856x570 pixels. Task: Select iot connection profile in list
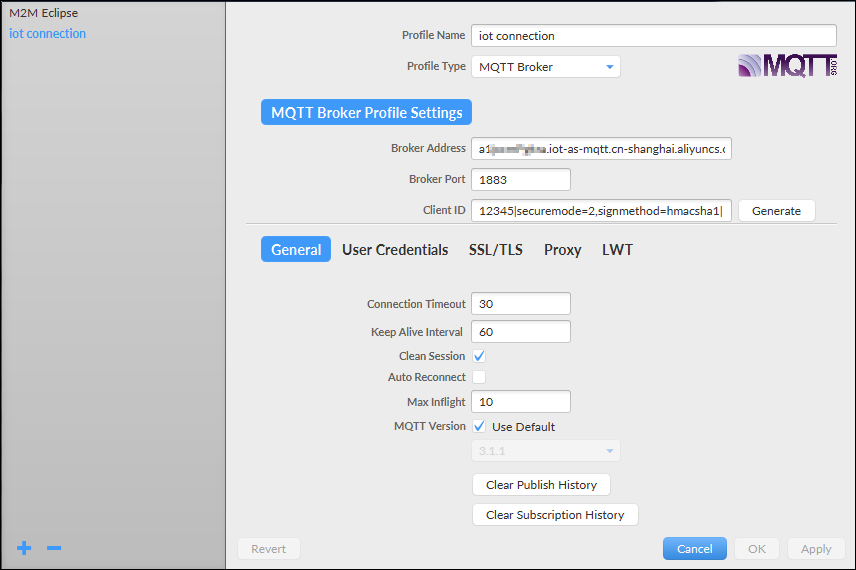[47, 33]
